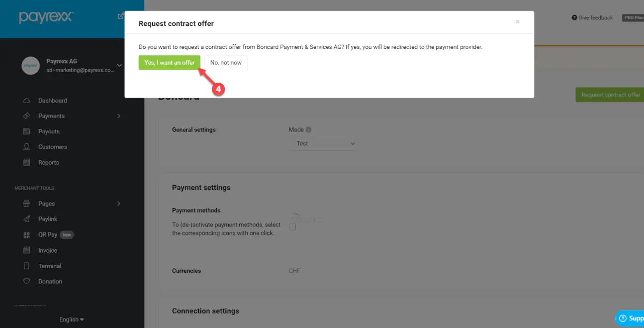This screenshot has height=328, width=644.
Task: Click the Paylink paper plane icon
Action: tap(27, 219)
